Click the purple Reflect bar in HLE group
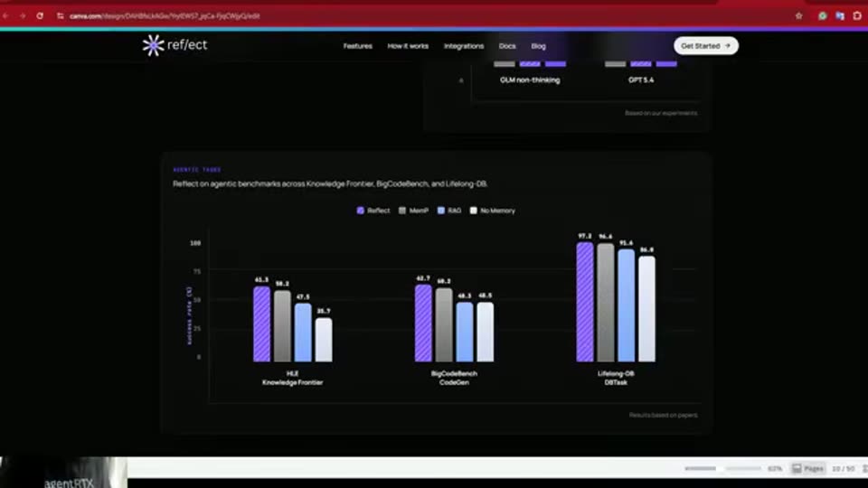The height and width of the screenshot is (488, 868). [262, 324]
